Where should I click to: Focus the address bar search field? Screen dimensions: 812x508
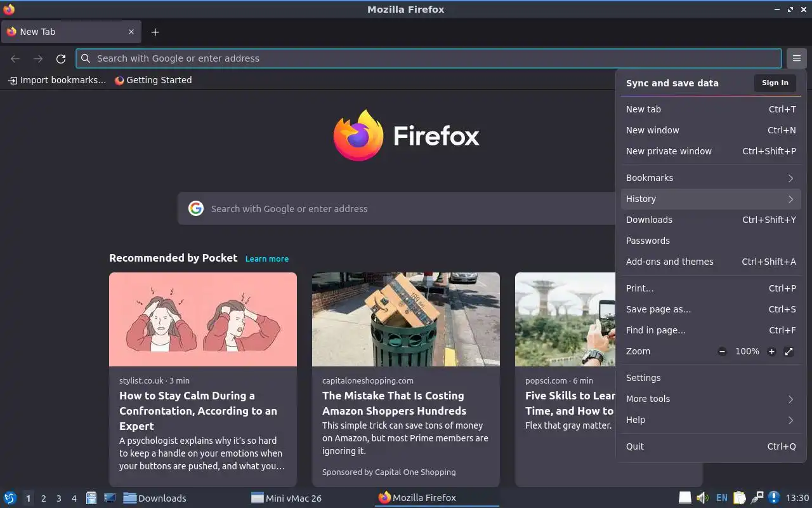tap(429, 58)
